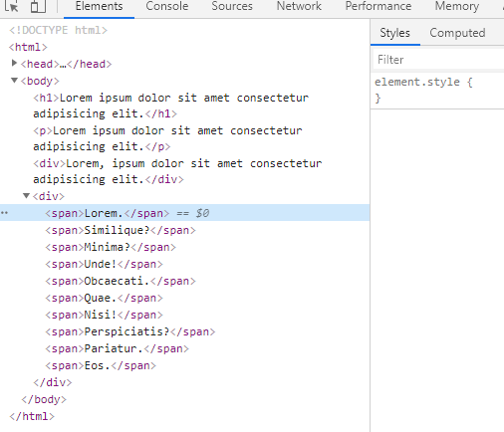Select the span containing Minima?
Screen dimensions: 504x432
pos(111,247)
